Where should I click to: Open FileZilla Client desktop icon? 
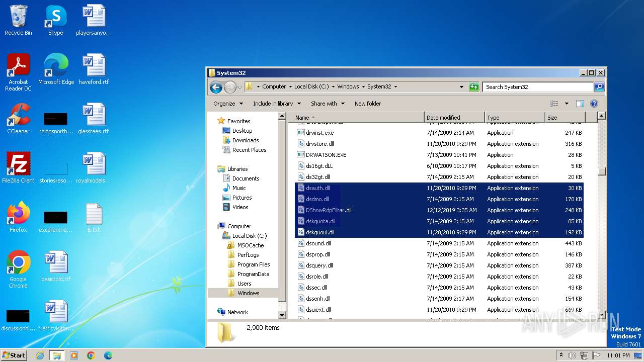click(18, 168)
